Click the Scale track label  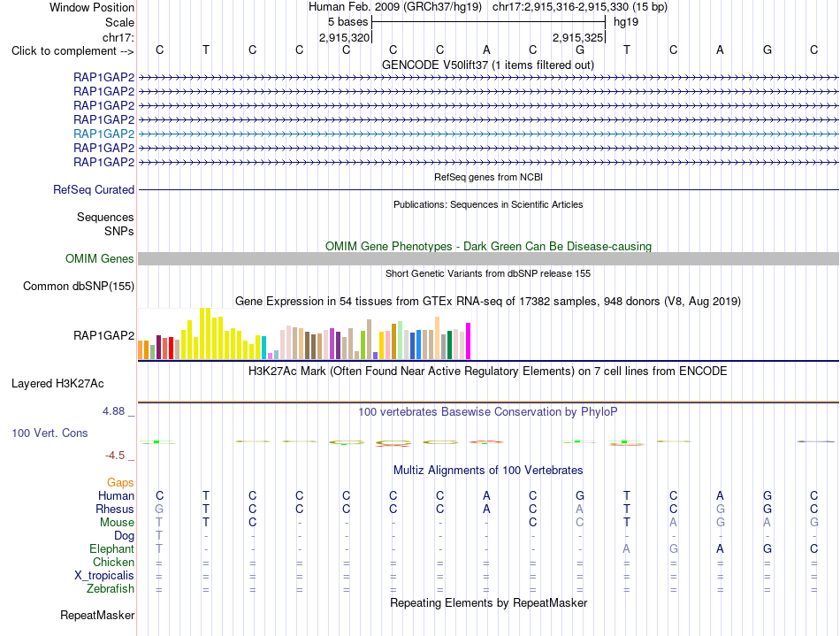pos(119,22)
